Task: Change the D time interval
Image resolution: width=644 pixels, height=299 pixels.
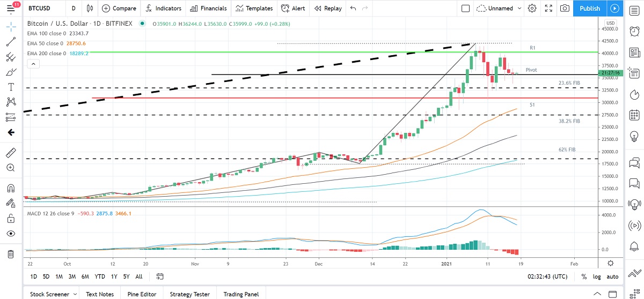Action: [x=73, y=9]
